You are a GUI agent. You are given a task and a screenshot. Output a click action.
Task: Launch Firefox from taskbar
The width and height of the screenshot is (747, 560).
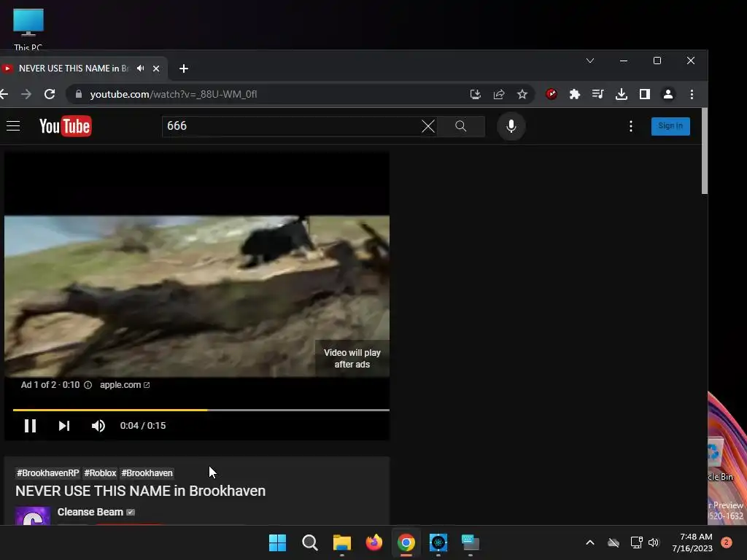[x=374, y=542]
